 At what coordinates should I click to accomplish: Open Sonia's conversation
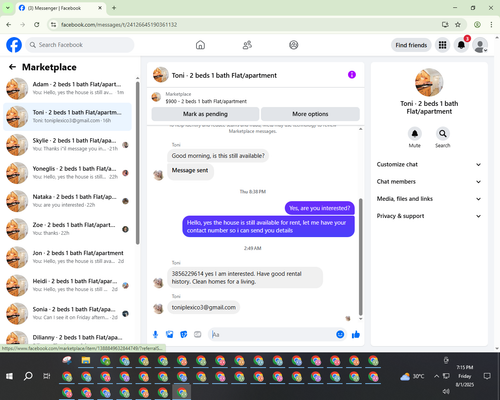pos(67,313)
